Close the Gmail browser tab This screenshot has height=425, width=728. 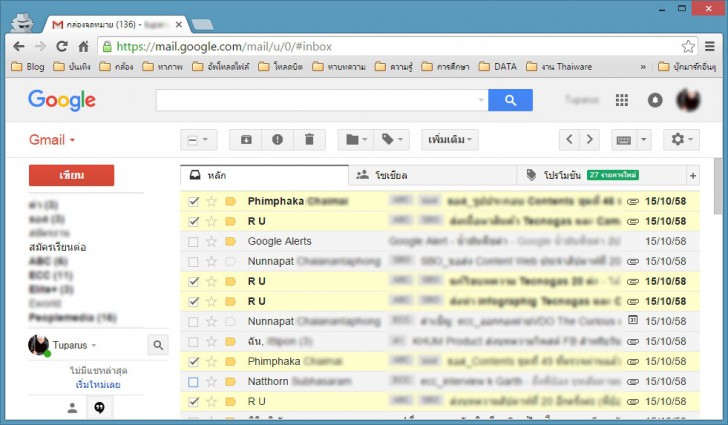click(179, 25)
